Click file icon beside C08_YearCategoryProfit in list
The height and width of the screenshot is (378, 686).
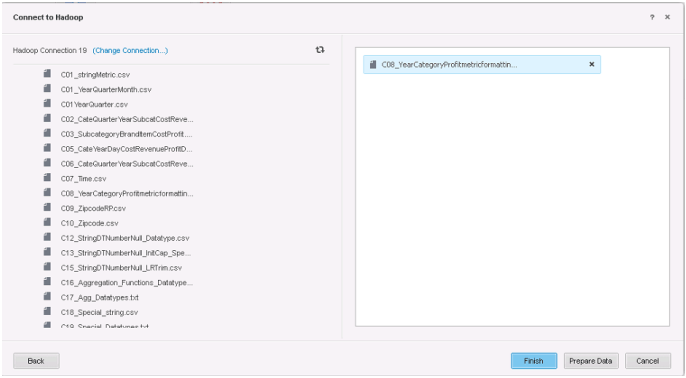pos(47,192)
